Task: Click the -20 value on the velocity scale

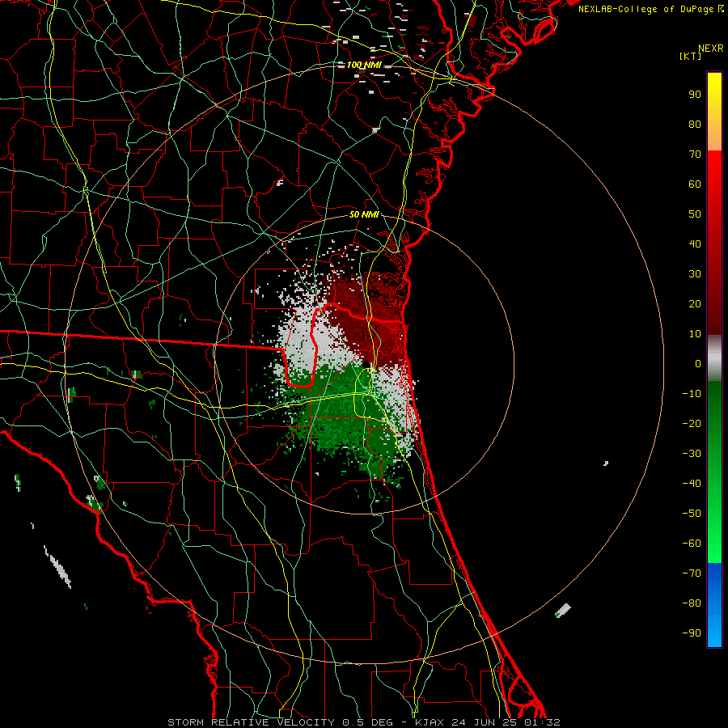Action: [692, 423]
